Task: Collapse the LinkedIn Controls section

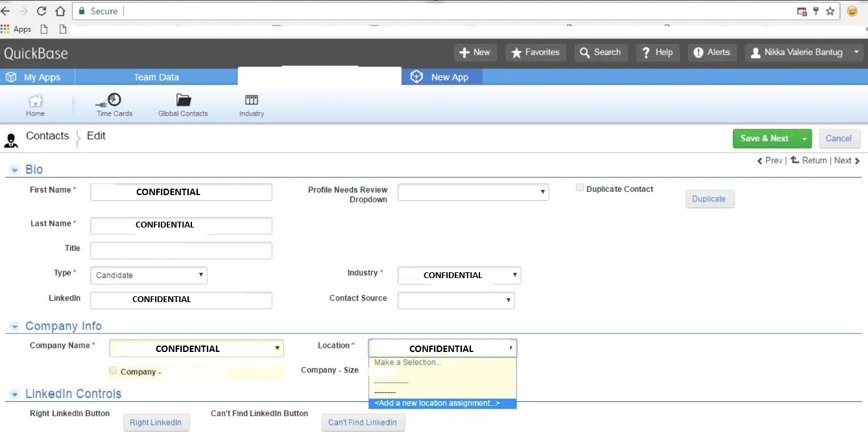Action: coord(14,394)
